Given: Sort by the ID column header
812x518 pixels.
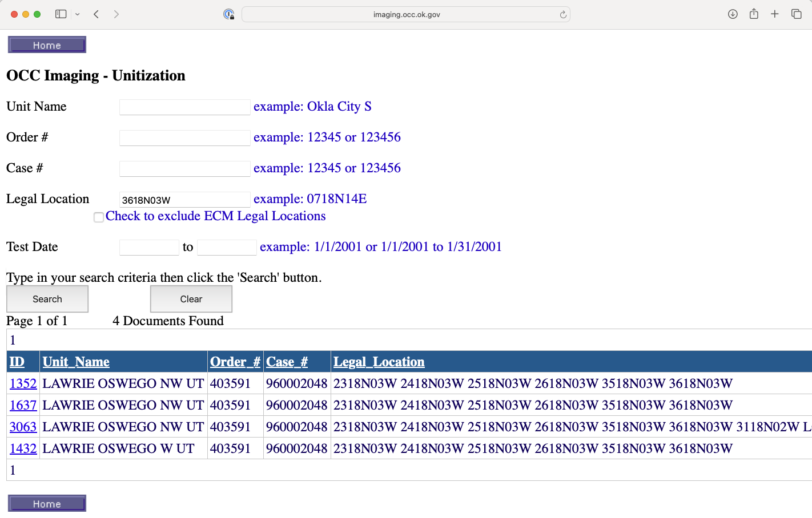Looking at the screenshot, I should pyautogui.click(x=17, y=362).
